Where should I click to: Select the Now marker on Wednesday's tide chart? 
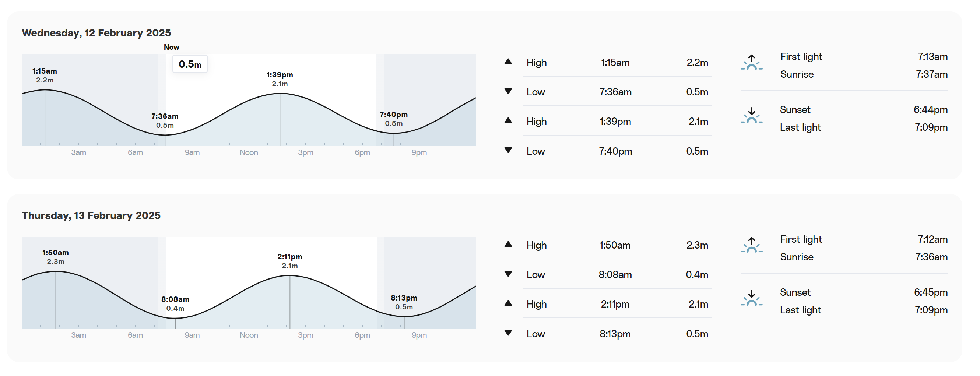172,47
